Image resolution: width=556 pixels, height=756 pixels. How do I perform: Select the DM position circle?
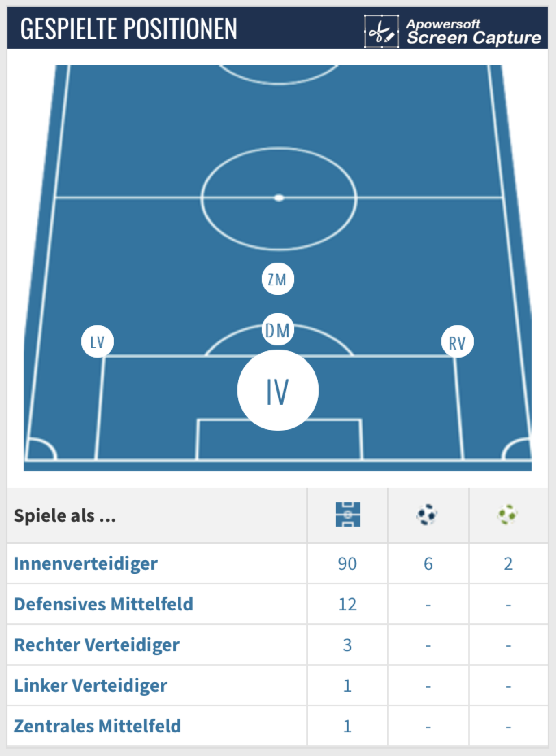(x=278, y=330)
